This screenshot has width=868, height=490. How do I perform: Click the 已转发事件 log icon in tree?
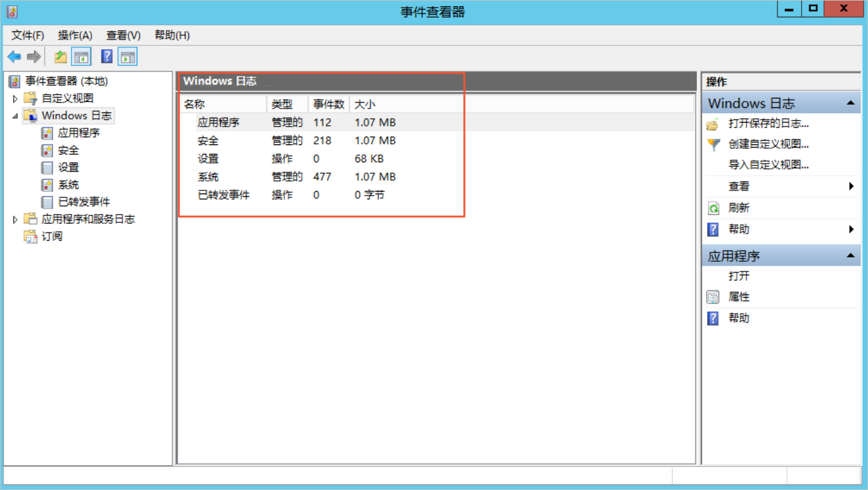click(x=47, y=202)
